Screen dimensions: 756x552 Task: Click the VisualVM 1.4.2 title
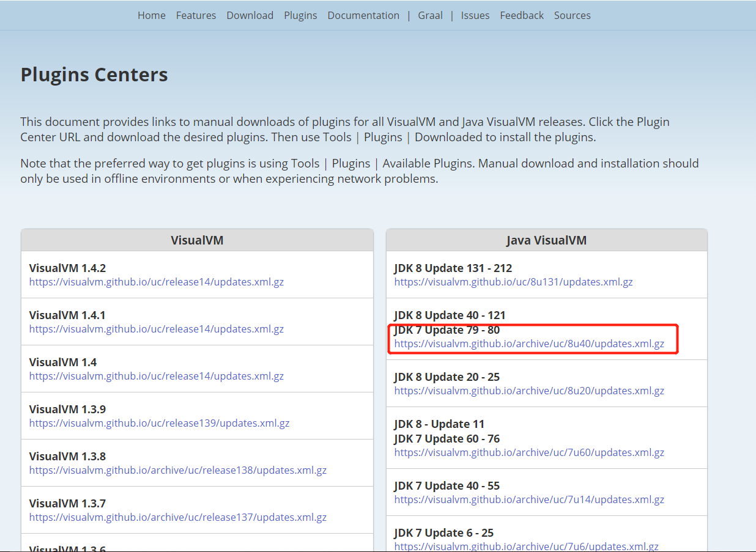tap(67, 268)
